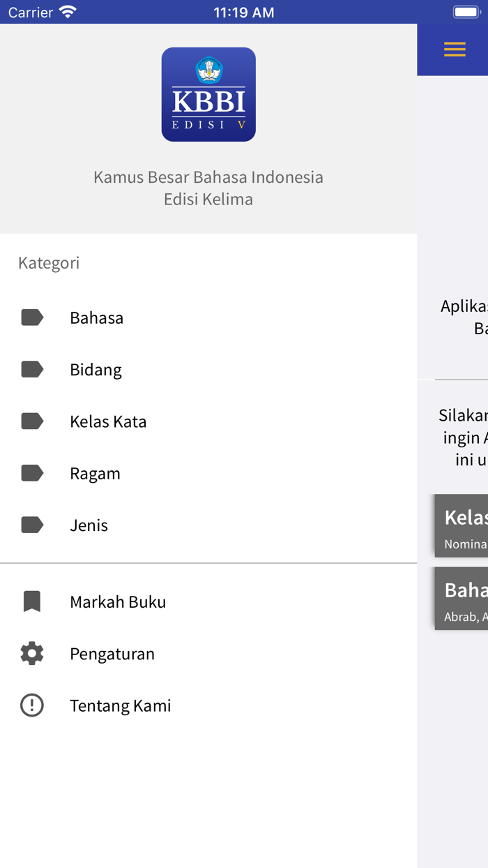
Task: Click the hamburger menu icon
Action: tap(455, 50)
